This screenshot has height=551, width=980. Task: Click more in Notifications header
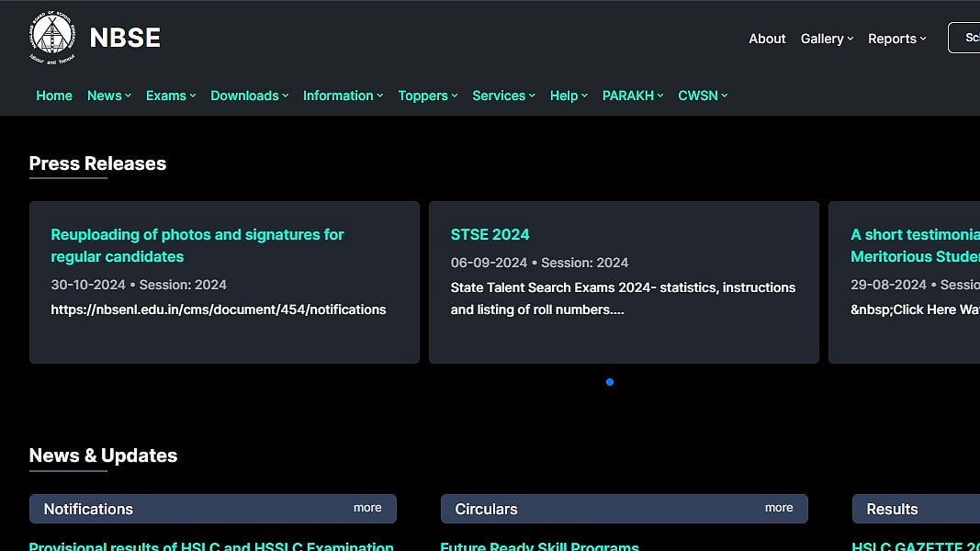pyautogui.click(x=367, y=508)
